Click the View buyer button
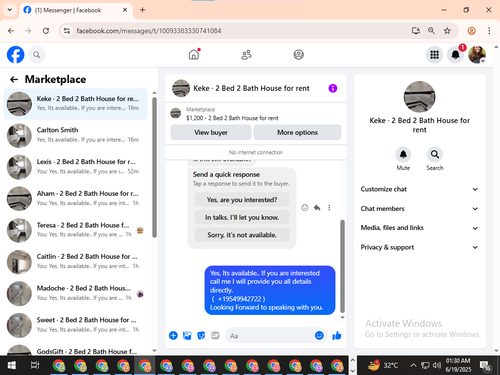This screenshot has width=500, height=375. 211,132
